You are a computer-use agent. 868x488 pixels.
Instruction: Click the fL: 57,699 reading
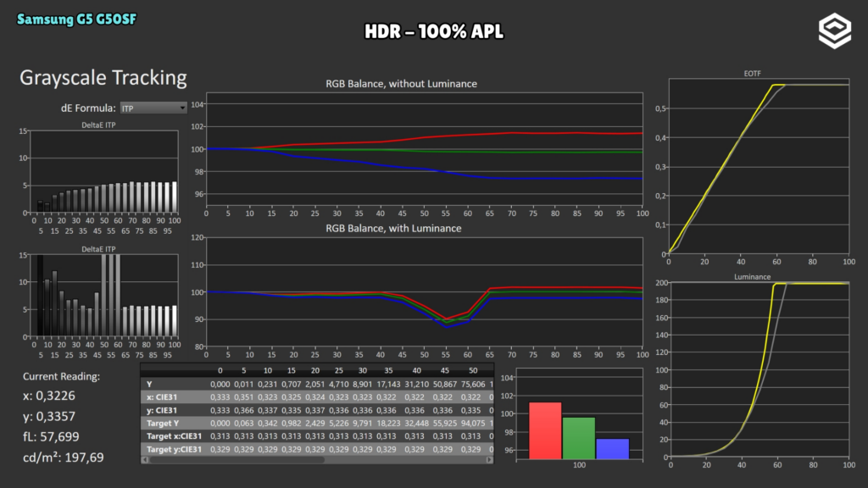(x=51, y=437)
